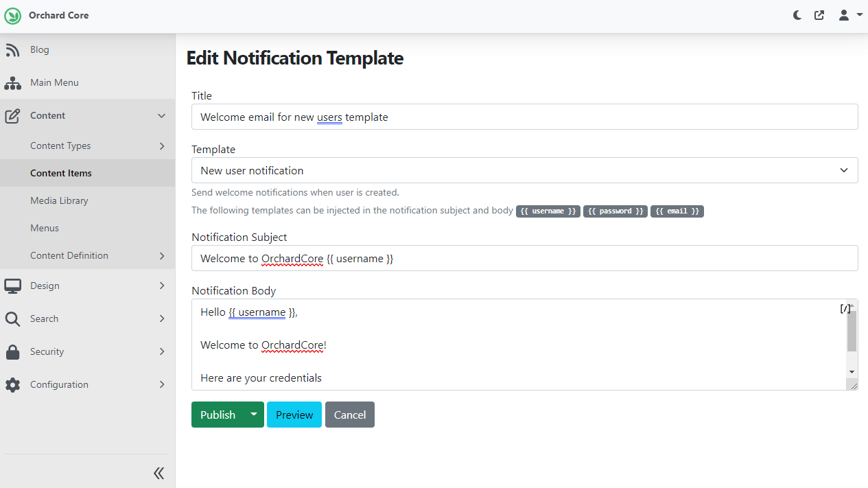Click the Main Menu sitemap icon
The image size is (868, 488).
[12, 83]
